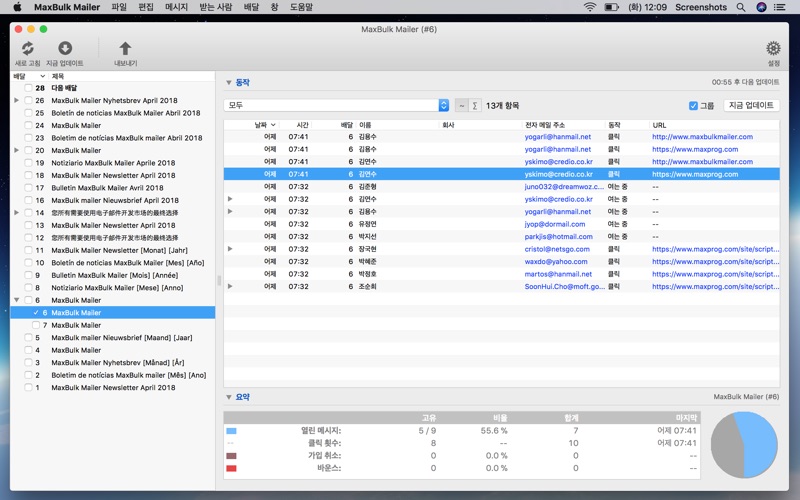This screenshot has width=800, height=500.
Task: Click the 지금 업데이트 download toolbar icon
Action: 65,48
